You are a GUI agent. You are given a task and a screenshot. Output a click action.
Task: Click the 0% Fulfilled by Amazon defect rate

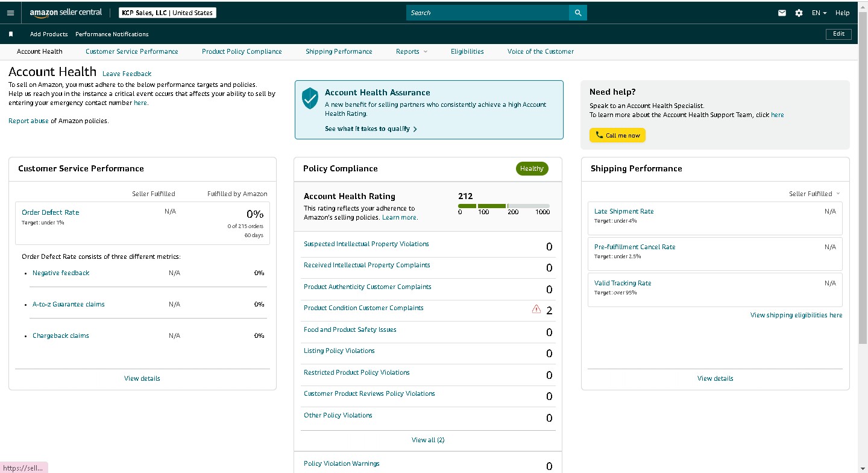click(255, 214)
